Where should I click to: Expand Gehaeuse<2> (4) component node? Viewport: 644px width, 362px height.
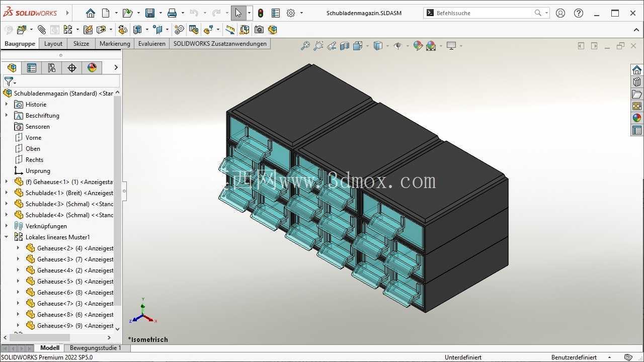click(18, 248)
